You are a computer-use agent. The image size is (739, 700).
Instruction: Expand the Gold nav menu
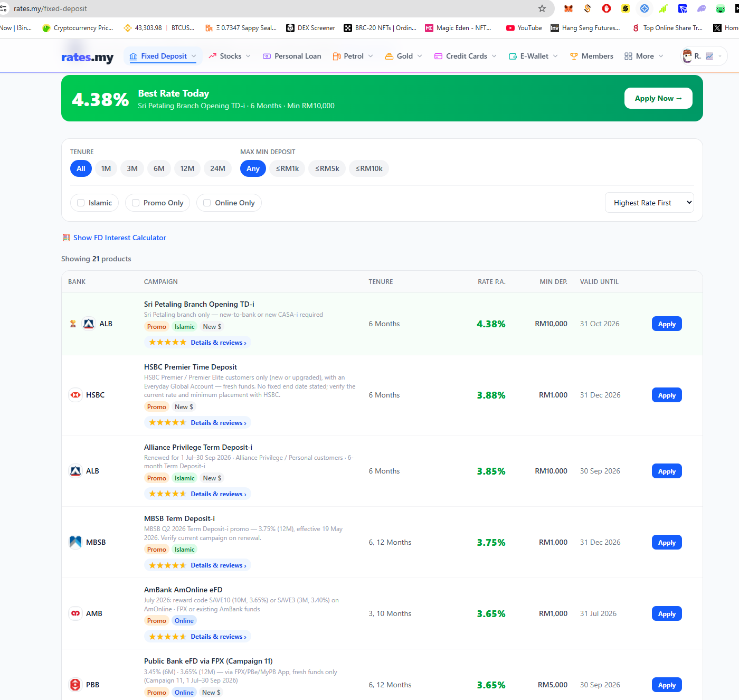click(404, 56)
